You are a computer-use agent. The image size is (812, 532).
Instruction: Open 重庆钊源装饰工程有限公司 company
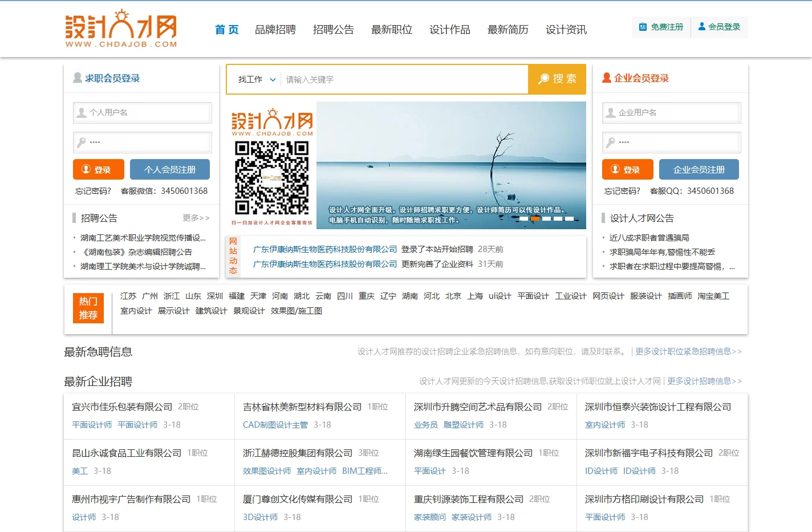pos(469,499)
